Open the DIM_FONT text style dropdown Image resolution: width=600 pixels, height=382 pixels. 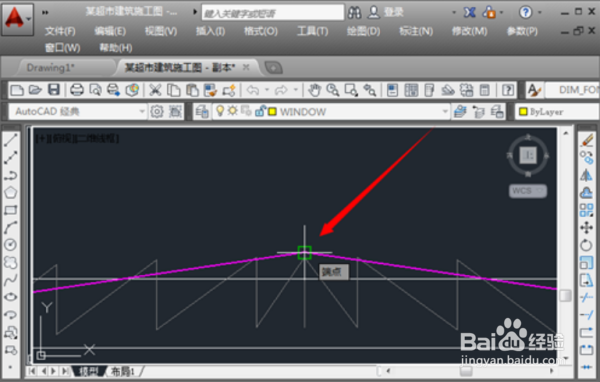(572, 90)
